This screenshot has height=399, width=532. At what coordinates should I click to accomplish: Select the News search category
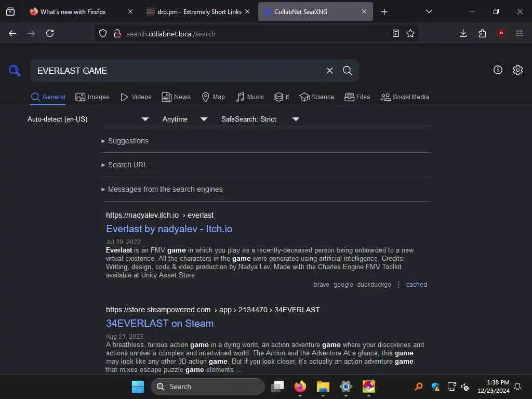pos(176,97)
